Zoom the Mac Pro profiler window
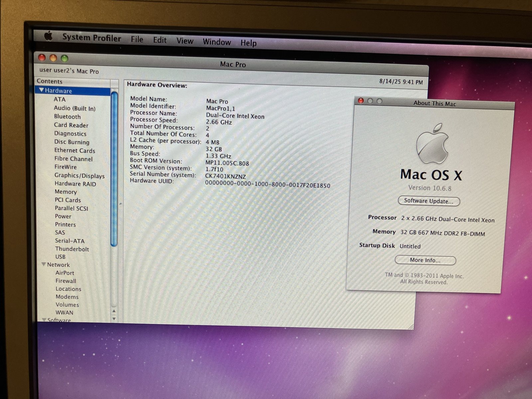This screenshot has width=532, height=399. (65, 59)
